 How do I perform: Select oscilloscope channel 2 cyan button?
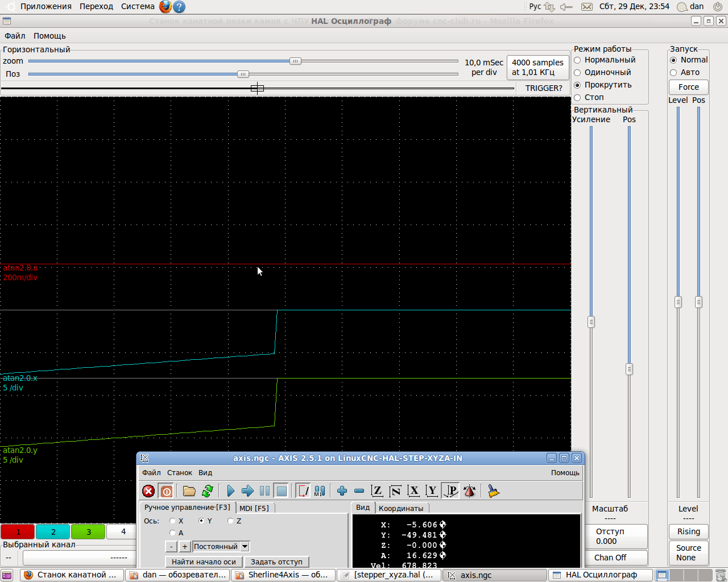[x=53, y=532]
